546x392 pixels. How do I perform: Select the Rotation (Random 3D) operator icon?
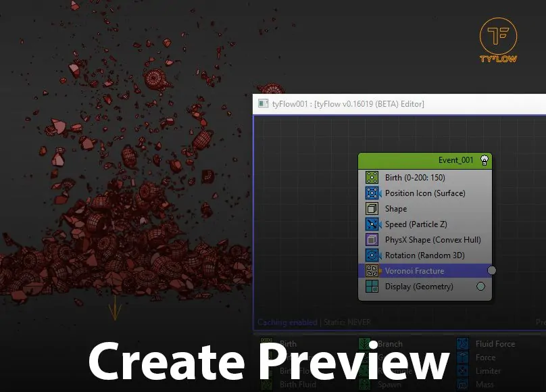[372, 255]
